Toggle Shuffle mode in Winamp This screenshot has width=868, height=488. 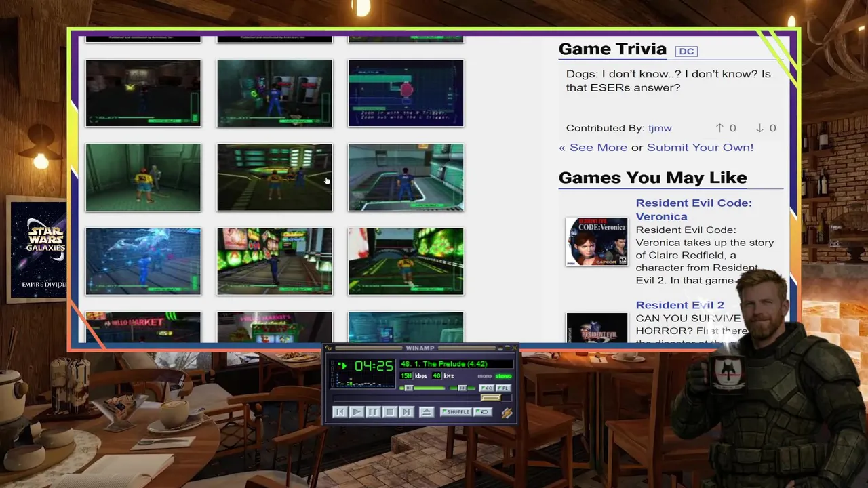[456, 412]
